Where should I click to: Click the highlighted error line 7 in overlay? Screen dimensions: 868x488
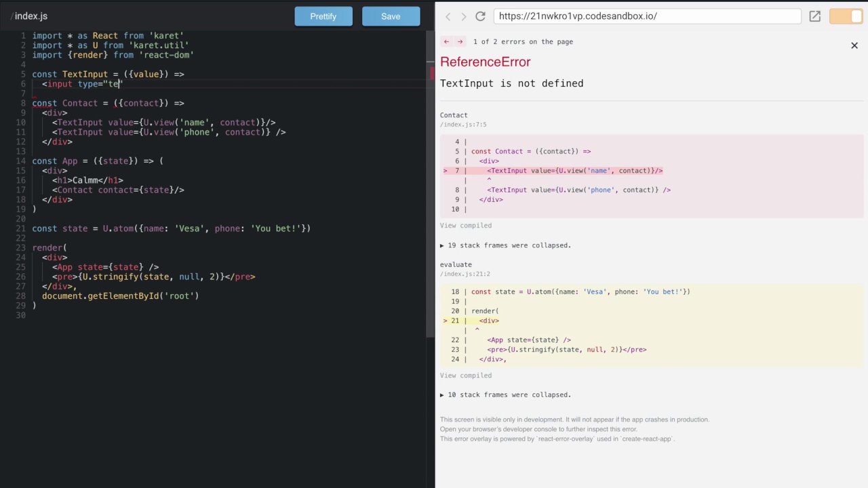point(553,171)
